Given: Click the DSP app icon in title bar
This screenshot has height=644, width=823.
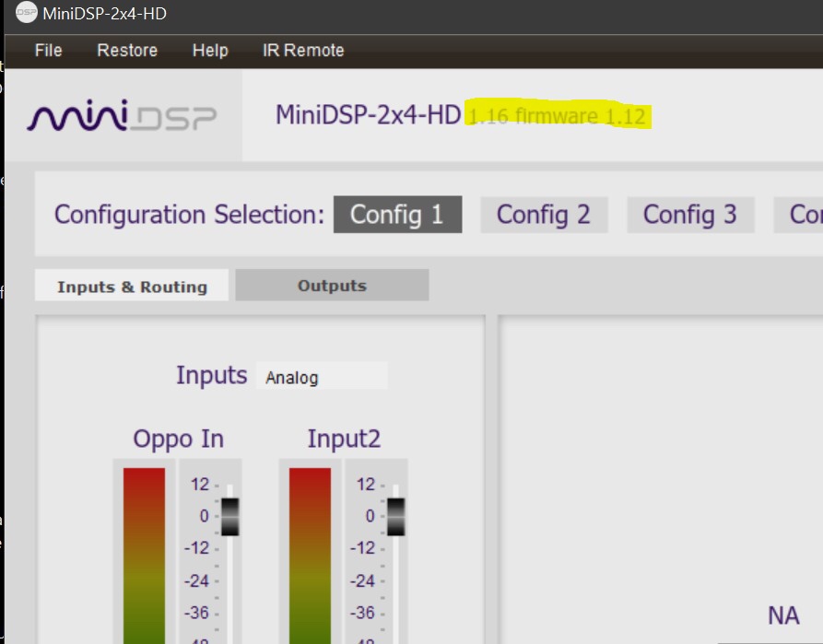Looking at the screenshot, I should coord(27,14).
